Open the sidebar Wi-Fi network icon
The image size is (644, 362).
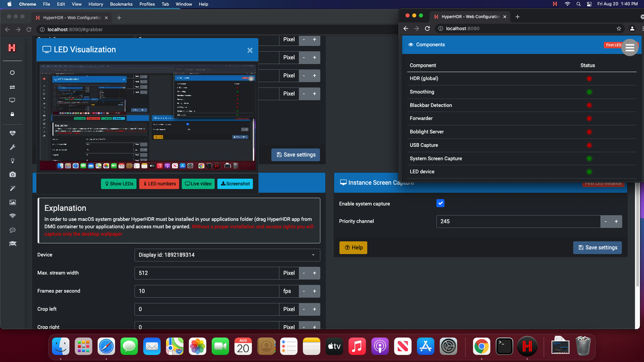coord(13,216)
